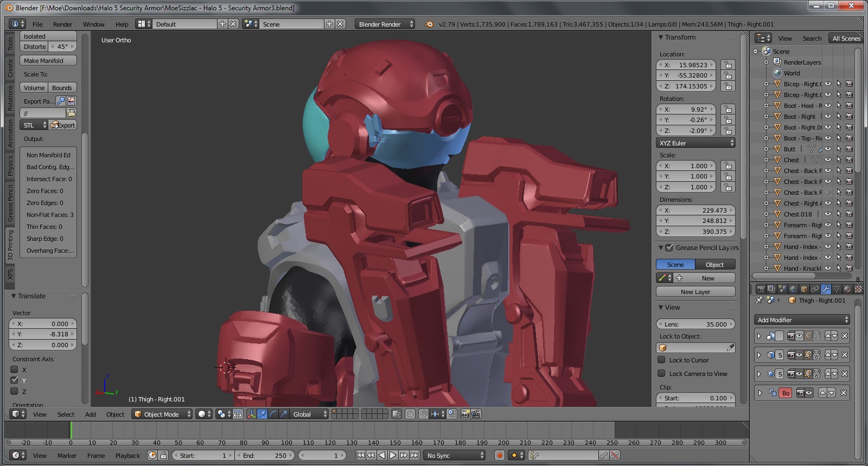The width and height of the screenshot is (868, 466).
Task: Toggle the snap magnet icon in 3D header
Action: click(423, 414)
